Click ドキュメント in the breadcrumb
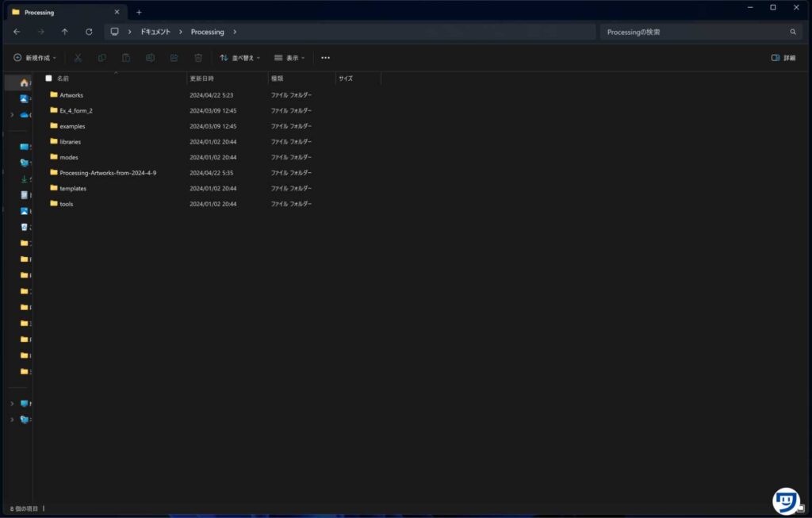Screen dimensions: 812x518 (155, 32)
